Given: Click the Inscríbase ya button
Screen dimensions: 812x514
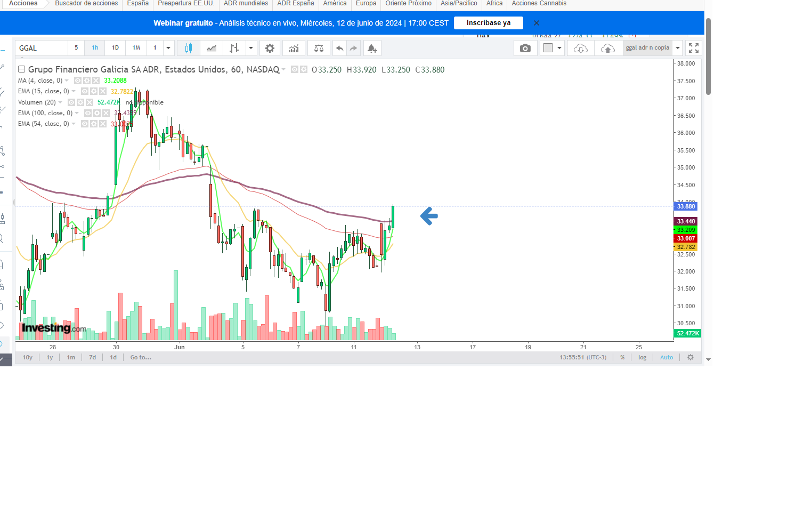Looking at the screenshot, I should 489,23.
